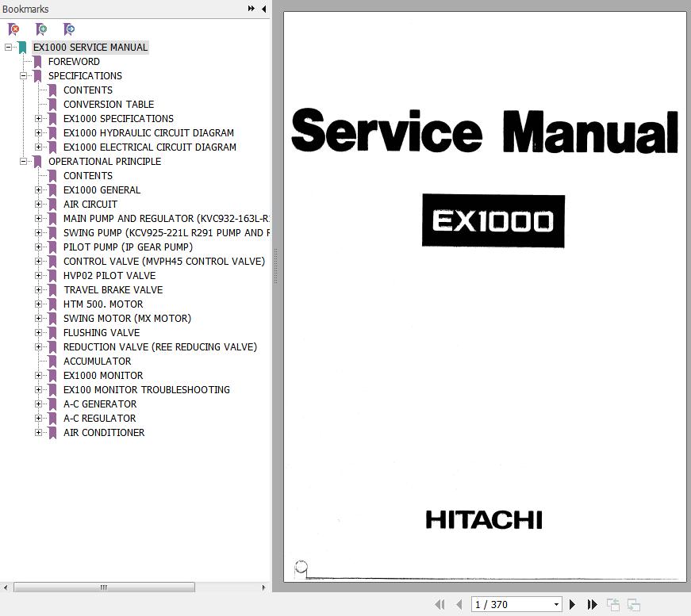Image resolution: width=691 pixels, height=616 pixels.
Task: Click bookmark icon beside ACCUMULATOR
Action: [x=52, y=361]
